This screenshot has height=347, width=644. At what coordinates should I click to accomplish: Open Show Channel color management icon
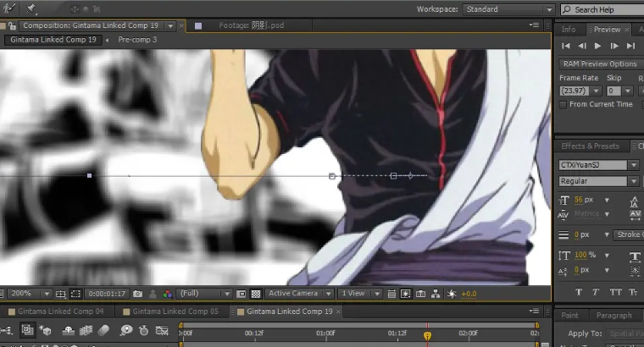point(167,294)
